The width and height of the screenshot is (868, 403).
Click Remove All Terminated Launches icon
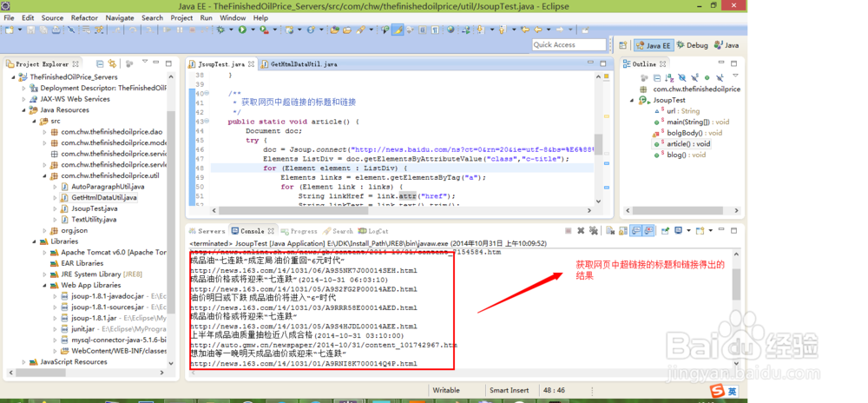coord(594,230)
